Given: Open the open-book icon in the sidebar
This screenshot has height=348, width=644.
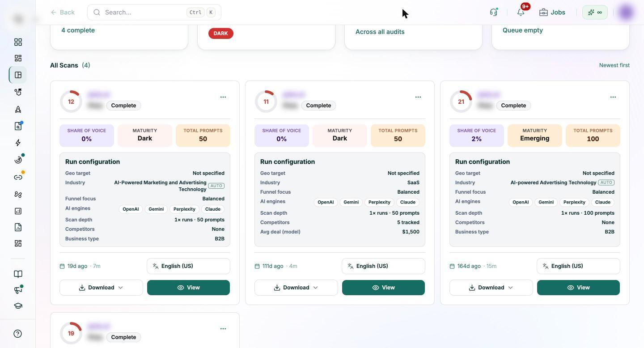Looking at the screenshot, I should [18, 274].
